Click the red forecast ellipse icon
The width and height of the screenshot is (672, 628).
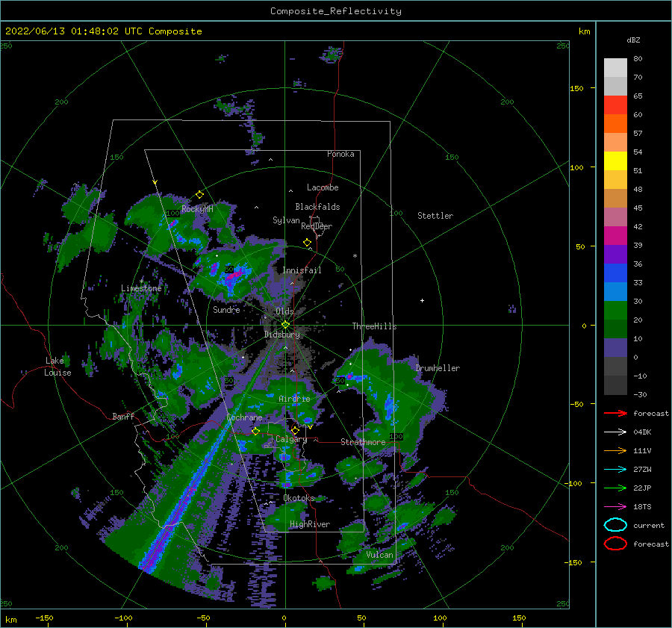tap(615, 544)
